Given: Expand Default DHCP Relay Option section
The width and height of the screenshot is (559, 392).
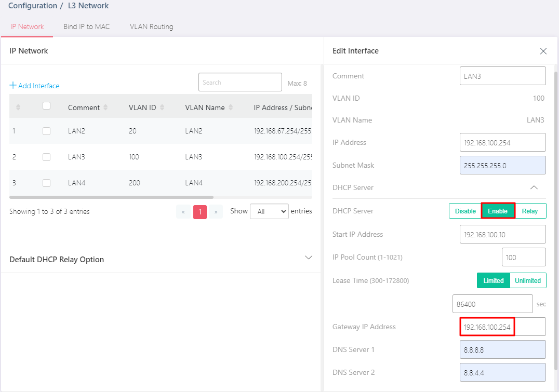Looking at the screenshot, I should (x=308, y=258).
